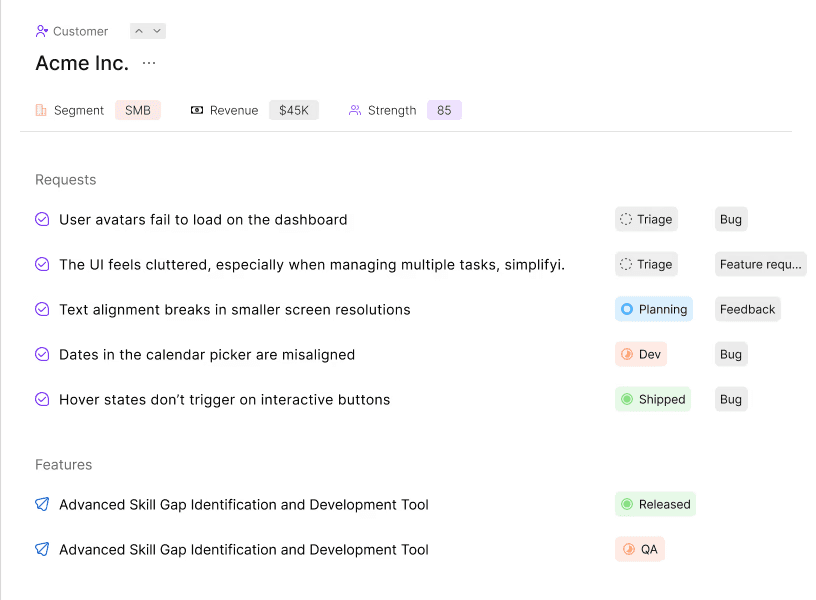
Task: Click Bug tag on Hover states request
Action: click(x=731, y=400)
